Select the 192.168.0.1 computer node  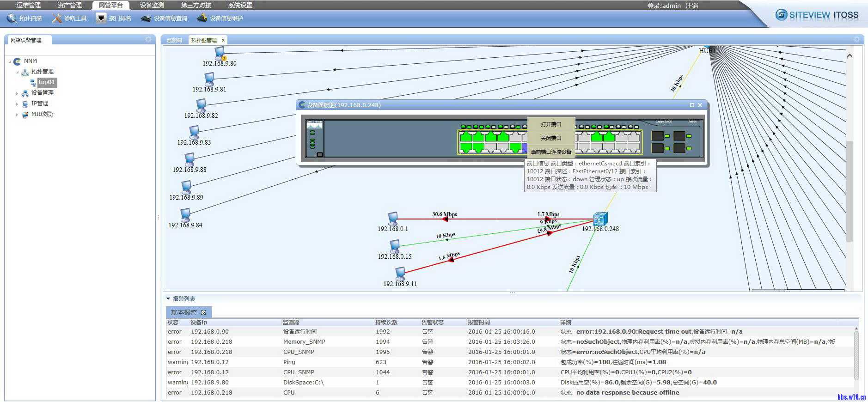tap(393, 219)
